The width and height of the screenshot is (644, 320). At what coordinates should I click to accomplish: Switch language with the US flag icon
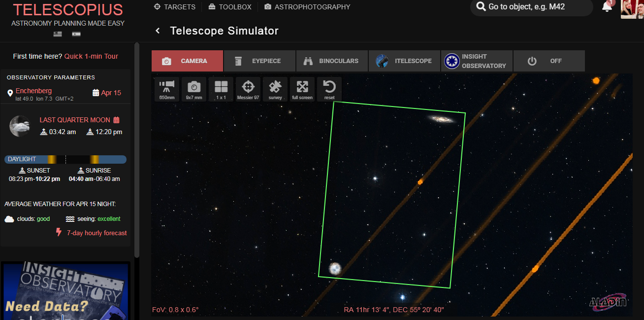coord(58,34)
